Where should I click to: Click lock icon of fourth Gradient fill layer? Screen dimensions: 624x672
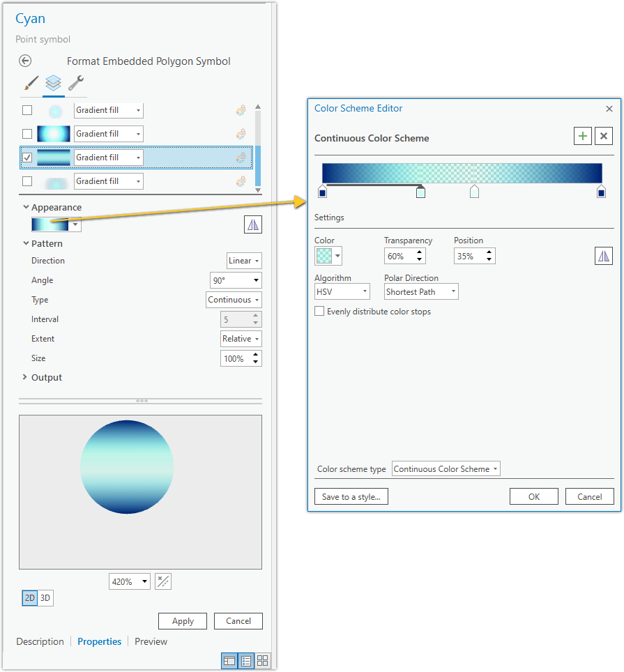tap(241, 181)
